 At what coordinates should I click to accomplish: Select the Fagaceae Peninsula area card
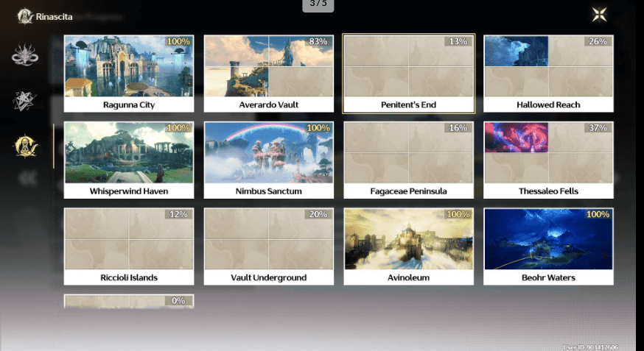click(409, 160)
